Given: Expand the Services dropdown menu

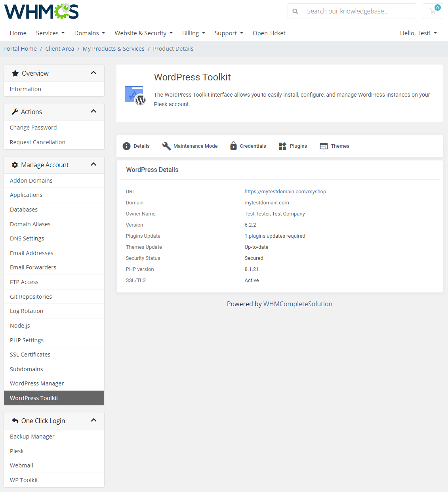Looking at the screenshot, I should click(x=50, y=33).
